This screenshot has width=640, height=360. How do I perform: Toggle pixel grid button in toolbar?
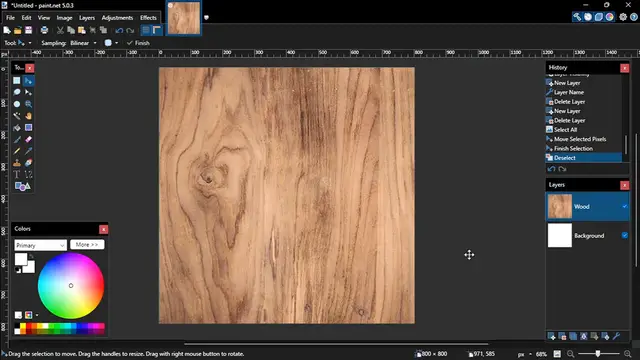coord(146,30)
